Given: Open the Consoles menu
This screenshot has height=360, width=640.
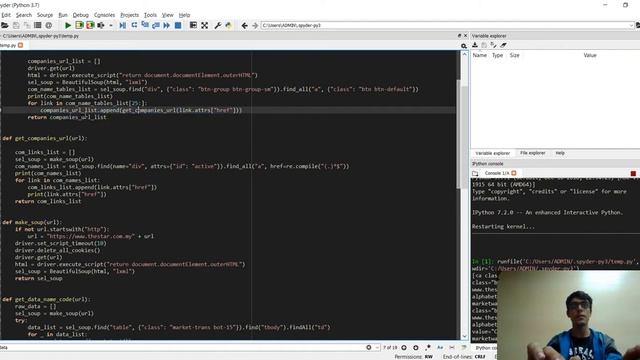Looking at the screenshot, I should pos(104,15).
